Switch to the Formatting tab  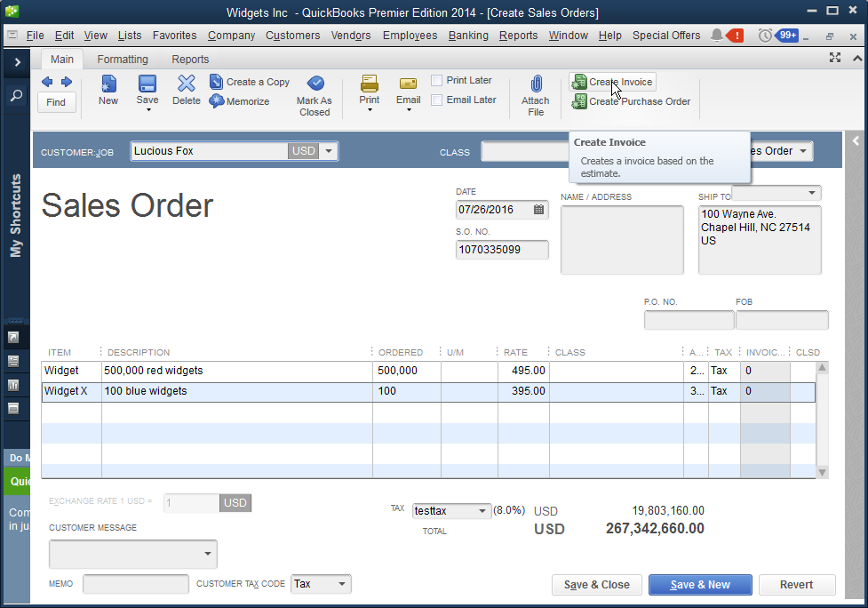coord(123,60)
